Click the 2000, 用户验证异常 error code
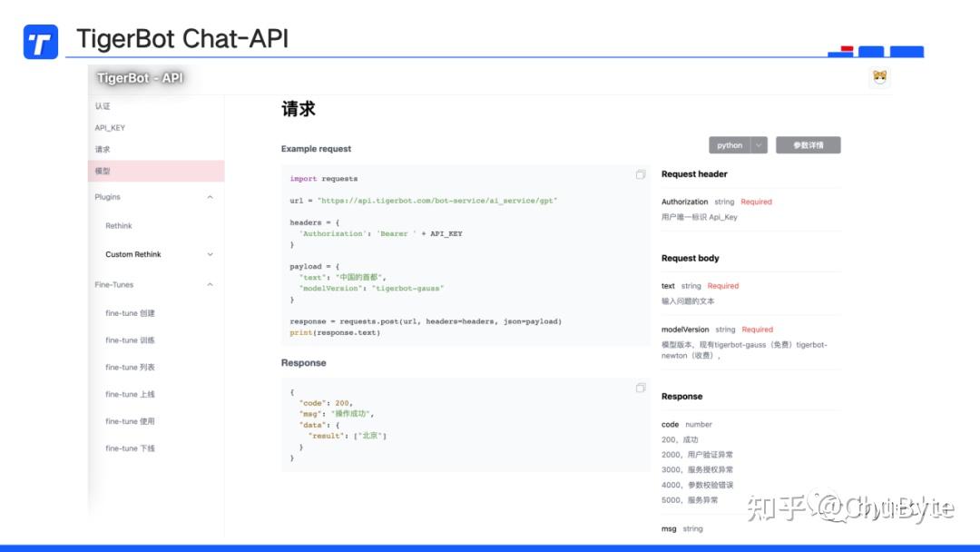This screenshot has height=552, width=980. [x=697, y=455]
